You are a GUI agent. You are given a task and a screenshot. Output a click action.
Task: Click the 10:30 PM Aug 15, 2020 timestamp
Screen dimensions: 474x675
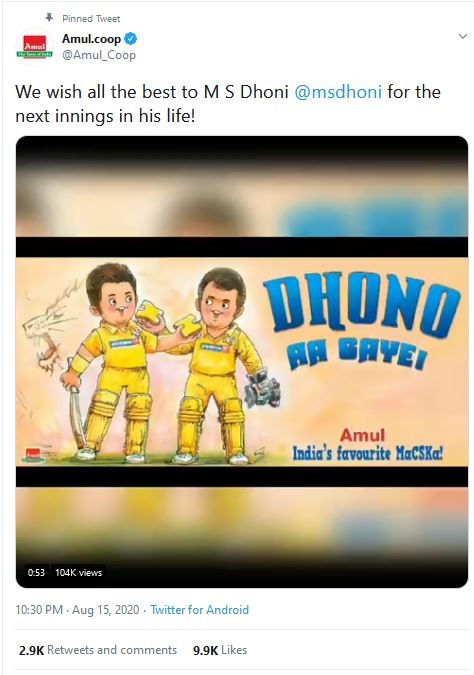pos(77,610)
